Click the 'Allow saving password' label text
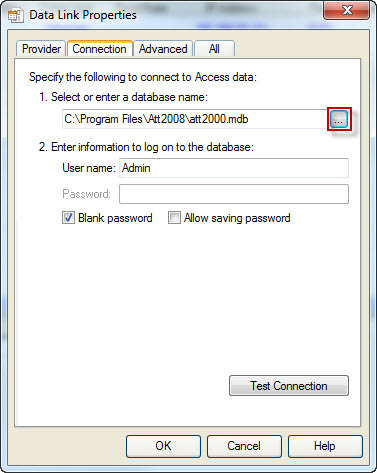Image resolution: width=377 pixels, height=473 pixels. tap(237, 218)
